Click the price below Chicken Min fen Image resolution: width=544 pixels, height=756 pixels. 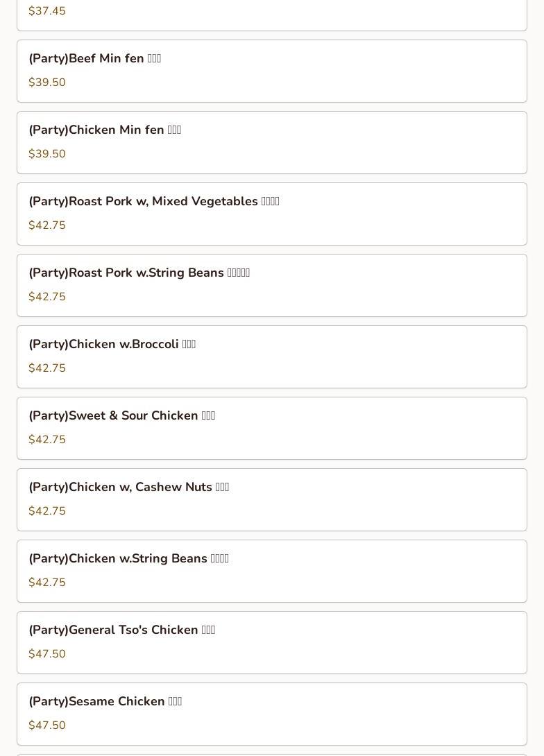coord(47,154)
